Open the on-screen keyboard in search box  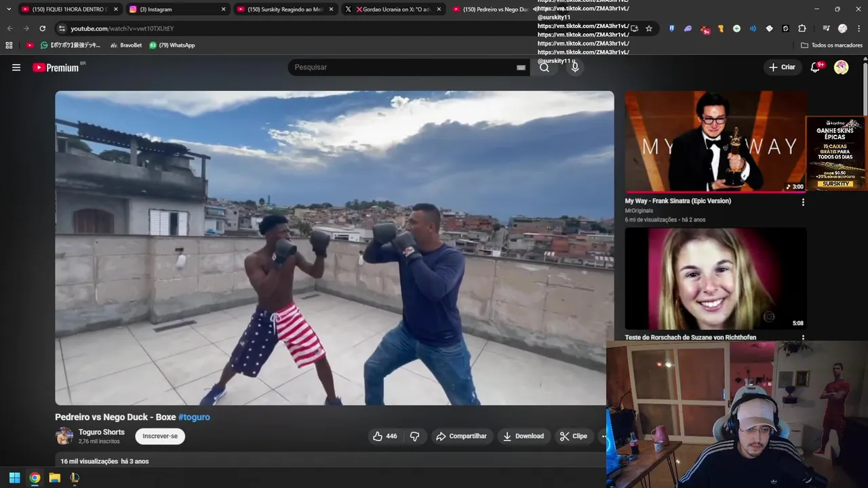[521, 68]
